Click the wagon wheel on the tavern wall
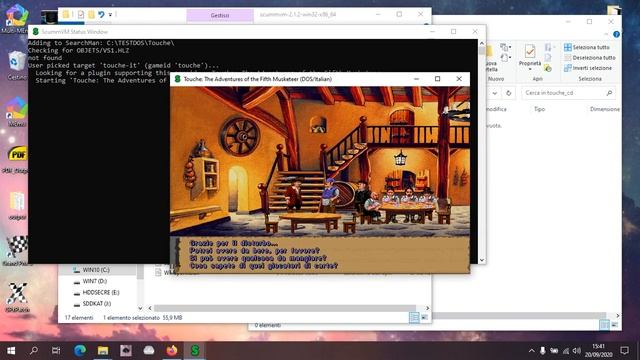The image size is (640, 360). coord(240,137)
